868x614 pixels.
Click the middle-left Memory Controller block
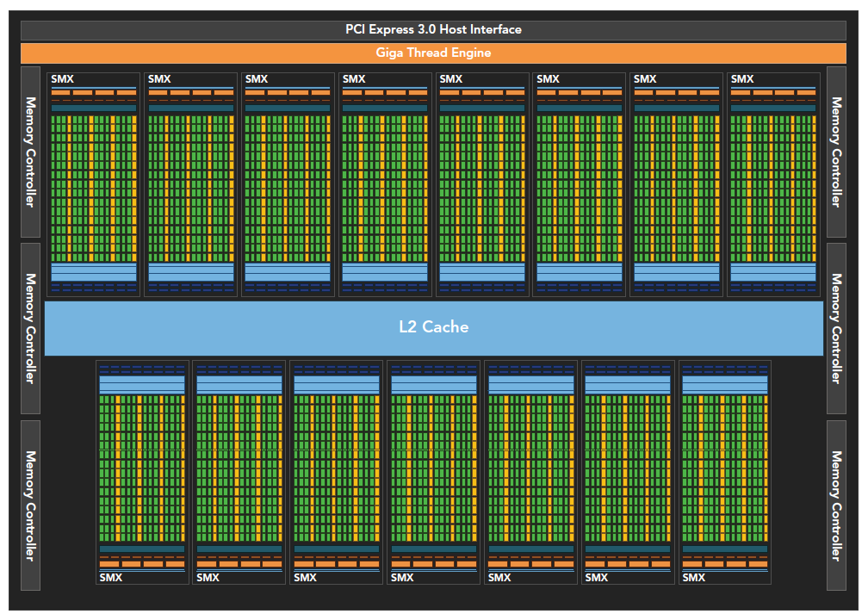(30, 328)
